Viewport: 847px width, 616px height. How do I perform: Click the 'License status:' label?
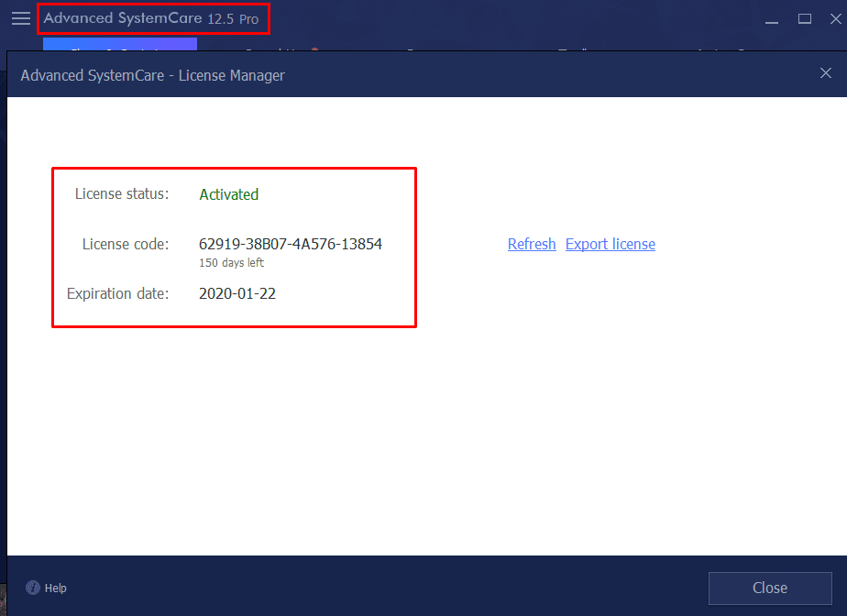coord(122,194)
